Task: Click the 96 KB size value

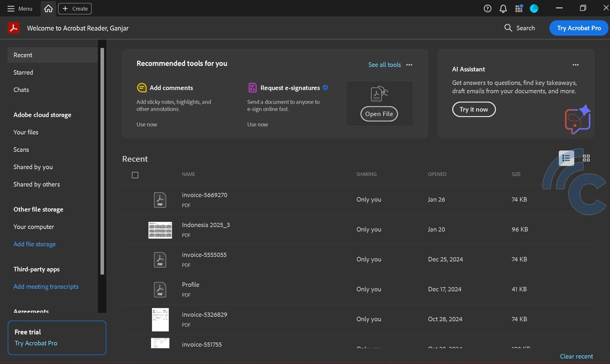Action: point(520,229)
